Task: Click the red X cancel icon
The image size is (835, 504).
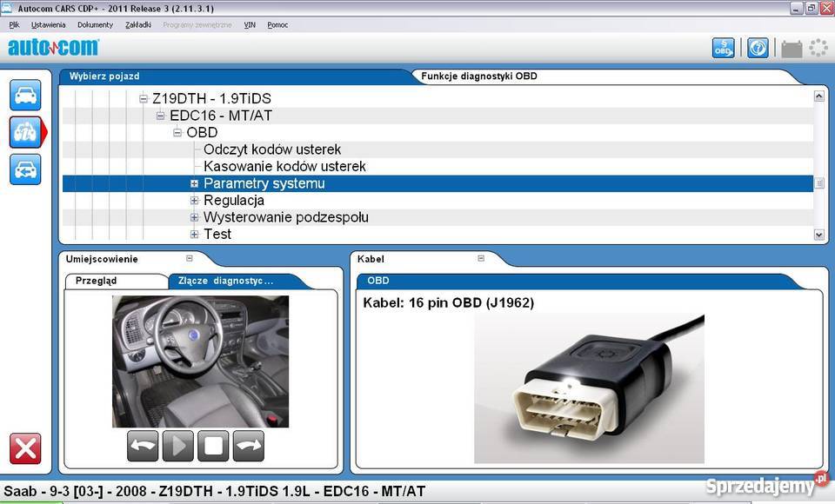Action: click(x=25, y=449)
